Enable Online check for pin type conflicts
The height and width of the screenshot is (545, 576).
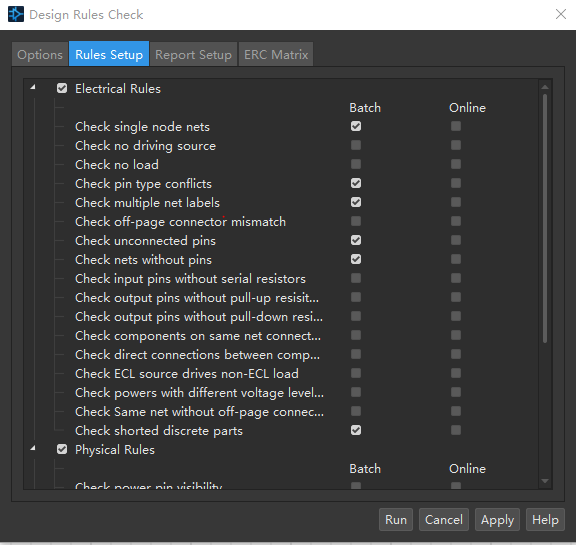pos(456,183)
